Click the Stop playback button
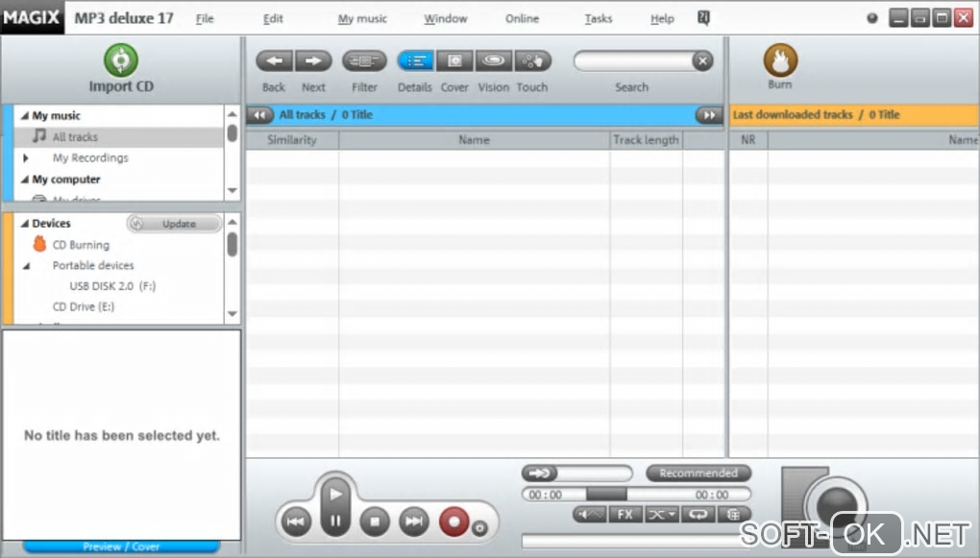 pyautogui.click(x=375, y=522)
